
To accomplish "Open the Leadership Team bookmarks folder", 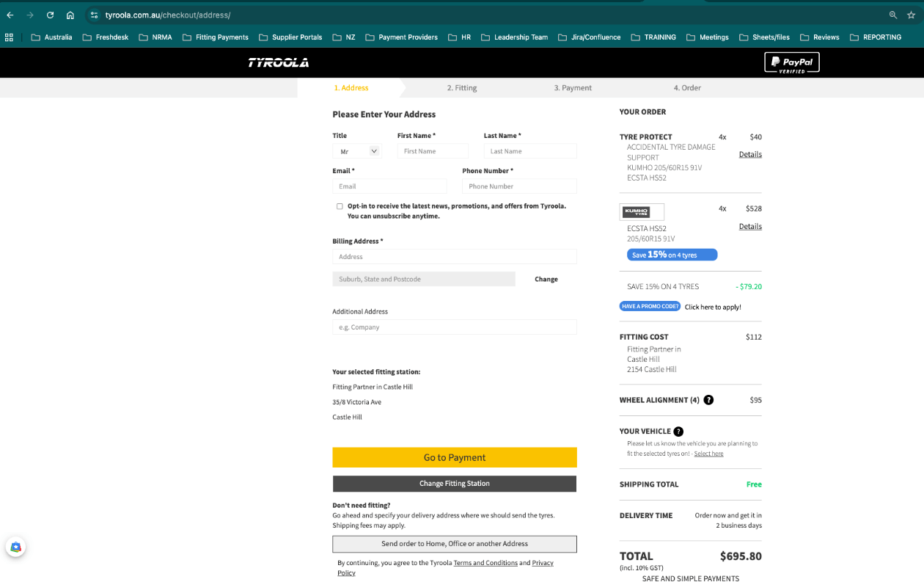I will point(514,37).
